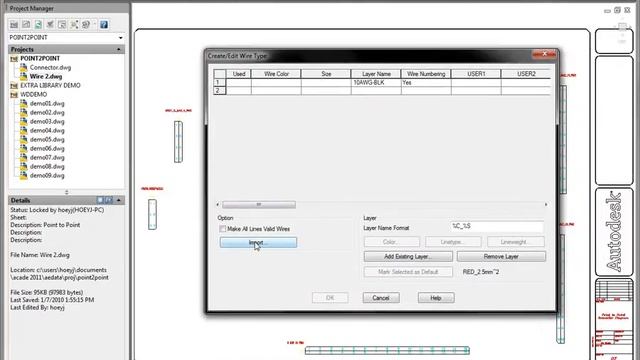The height and width of the screenshot is (360, 640).
Task: Select demo08.dwg in the tree
Action: click(x=47, y=167)
